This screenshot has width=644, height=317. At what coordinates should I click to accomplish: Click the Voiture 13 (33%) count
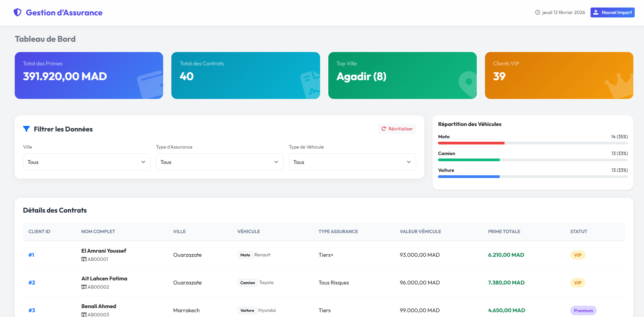pyautogui.click(x=619, y=170)
